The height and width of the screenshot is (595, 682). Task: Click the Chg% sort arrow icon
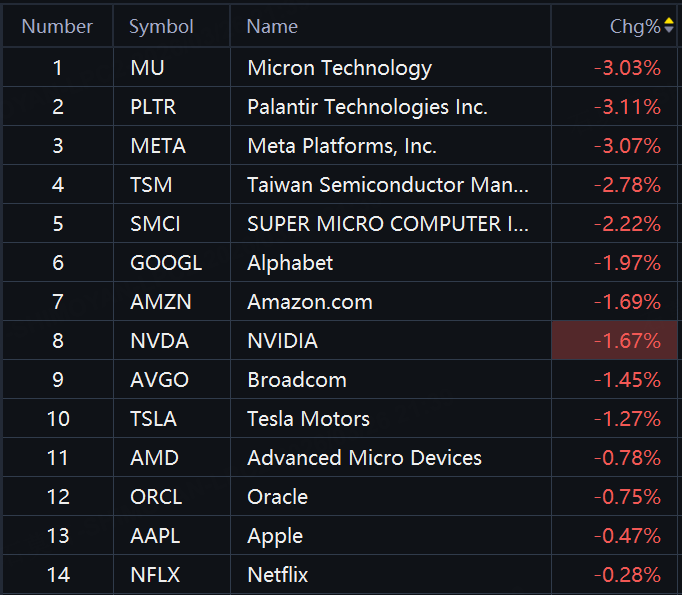(x=669, y=26)
